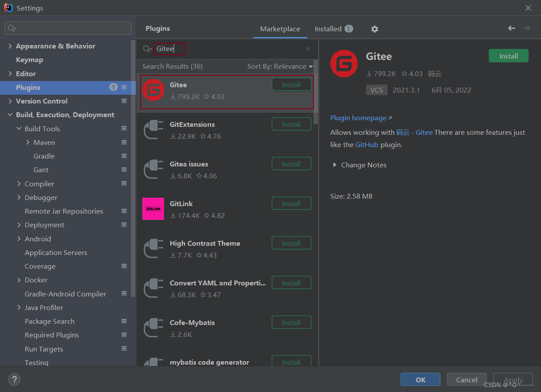Collapse the Build Tools node
The image size is (541, 392).
pos(19,129)
